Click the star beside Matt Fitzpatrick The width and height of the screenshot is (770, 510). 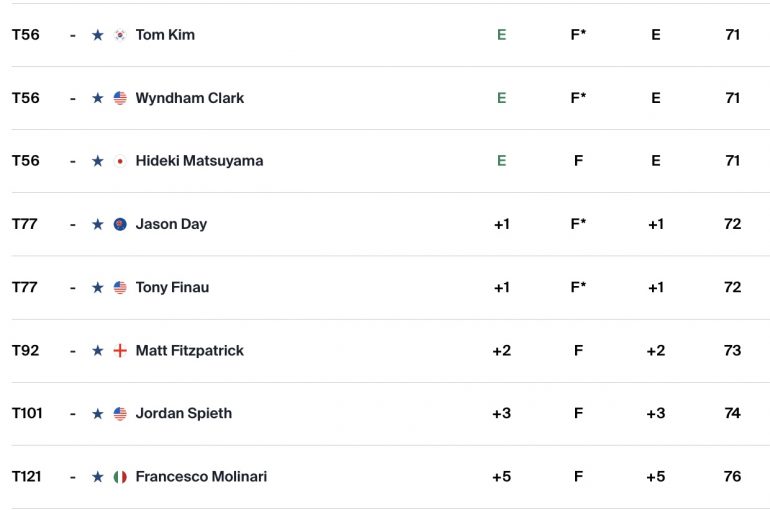coord(98,350)
